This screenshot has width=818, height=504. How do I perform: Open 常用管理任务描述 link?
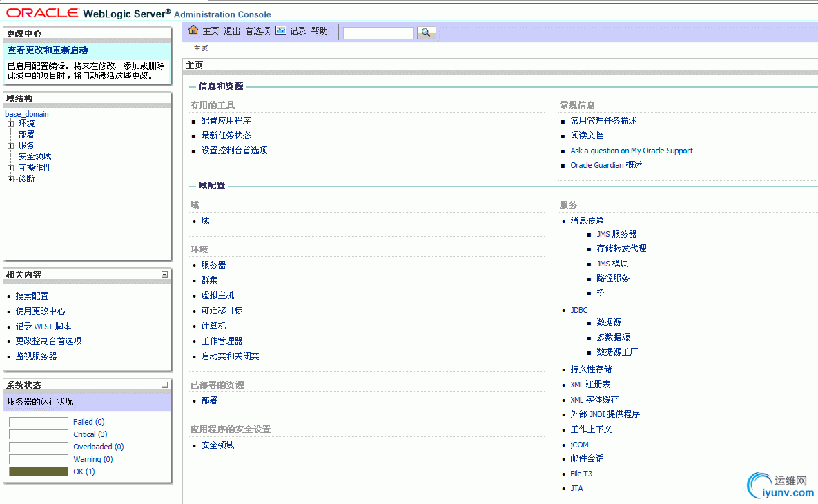[x=603, y=121]
